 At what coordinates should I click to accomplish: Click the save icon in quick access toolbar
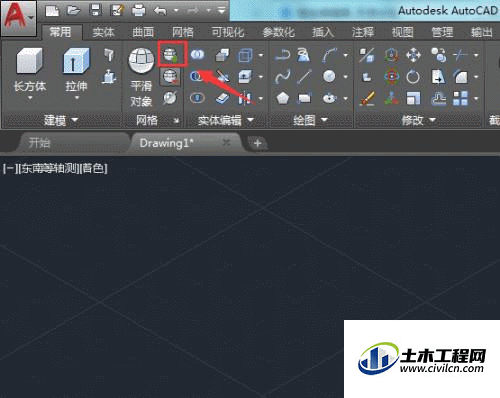click(95, 10)
